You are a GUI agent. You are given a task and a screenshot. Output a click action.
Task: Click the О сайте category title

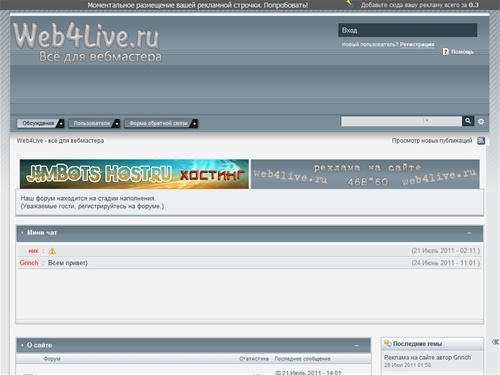pos(39,345)
